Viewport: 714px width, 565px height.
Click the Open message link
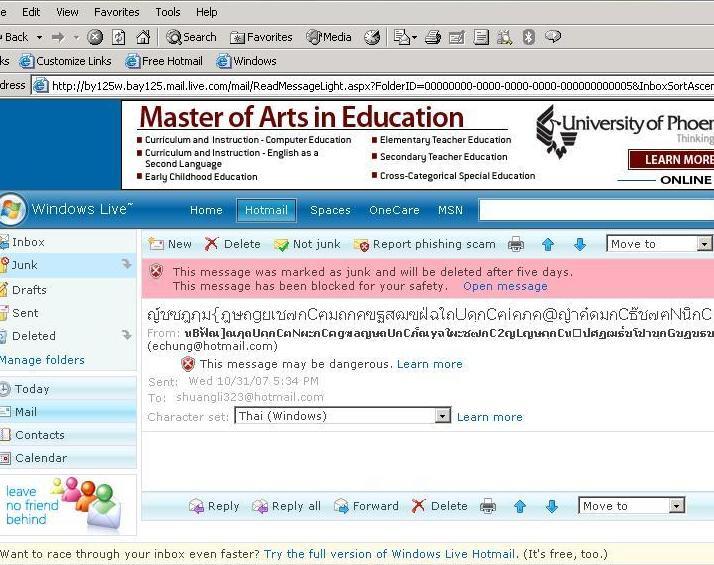click(505, 286)
